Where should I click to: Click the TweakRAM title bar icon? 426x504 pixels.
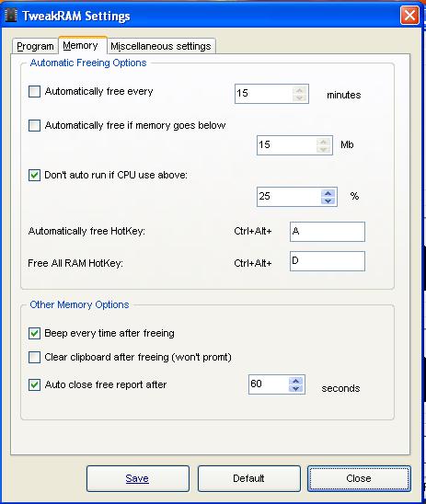(x=11, y=15)
